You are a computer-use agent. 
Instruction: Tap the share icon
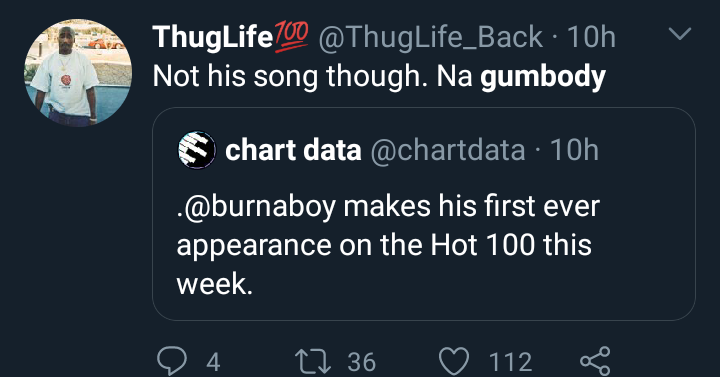pos(595,361)
